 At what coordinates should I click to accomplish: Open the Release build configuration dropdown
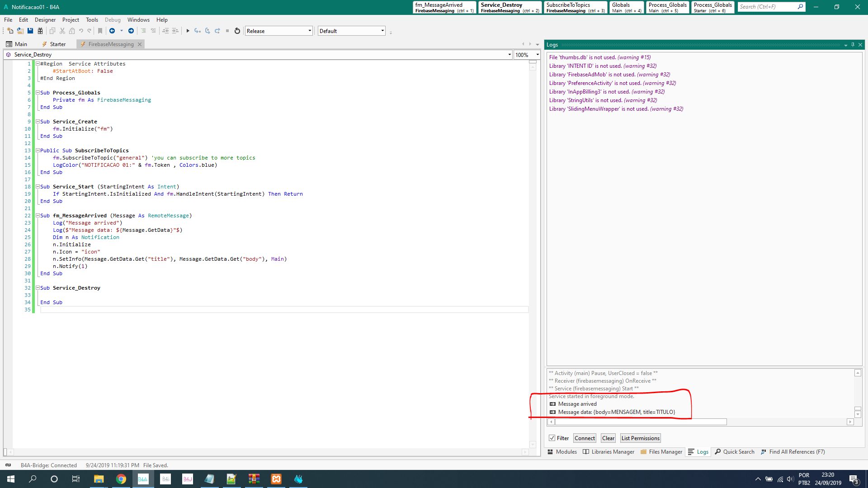click(x=310, y=31)
